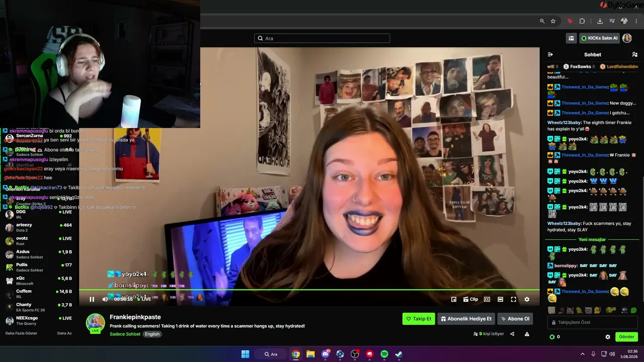The image size is (644, 362).
Task: Click the green stream progress bar
Action: (309, 290)
